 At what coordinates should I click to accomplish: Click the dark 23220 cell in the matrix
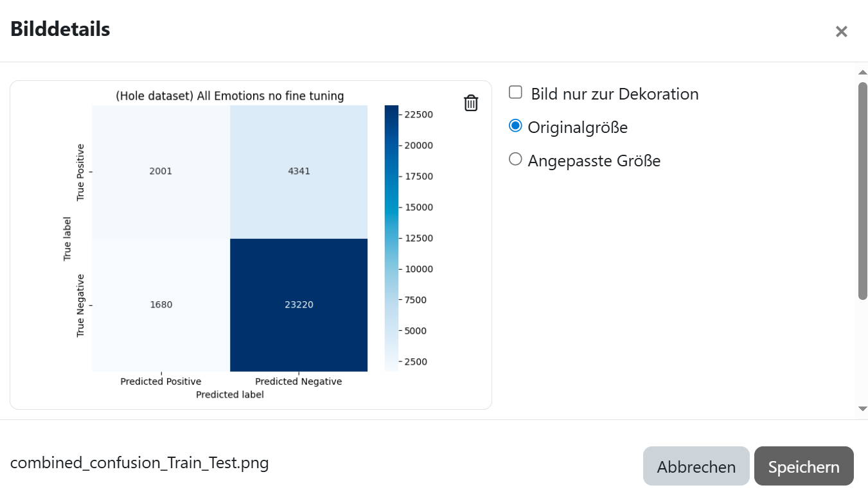(299, 304)
